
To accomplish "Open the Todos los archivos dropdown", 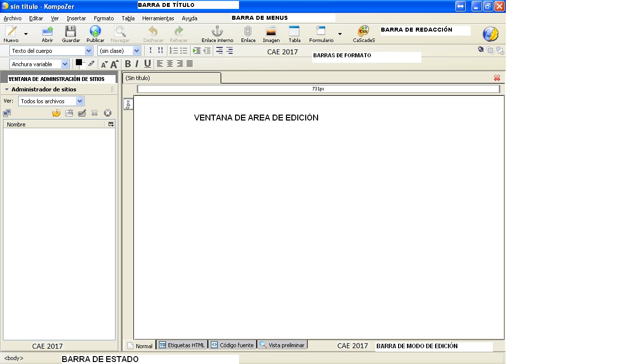I will point(80,101).
